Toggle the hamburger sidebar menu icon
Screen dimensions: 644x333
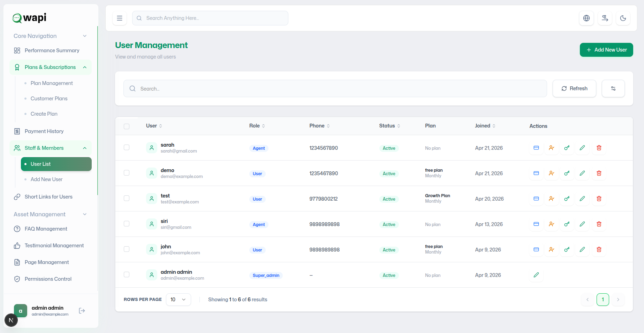click(x=120, y=18)
